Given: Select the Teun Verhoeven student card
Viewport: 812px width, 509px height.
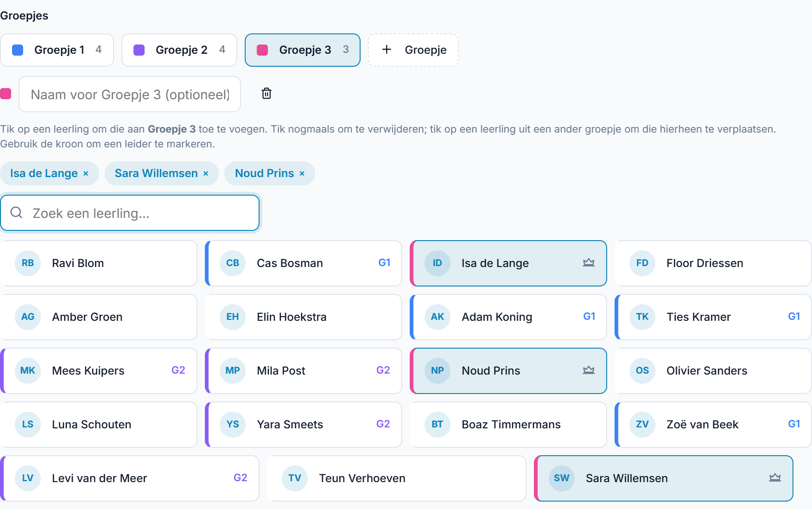Looking at the screenshot, I should click(x=397, y=478).
